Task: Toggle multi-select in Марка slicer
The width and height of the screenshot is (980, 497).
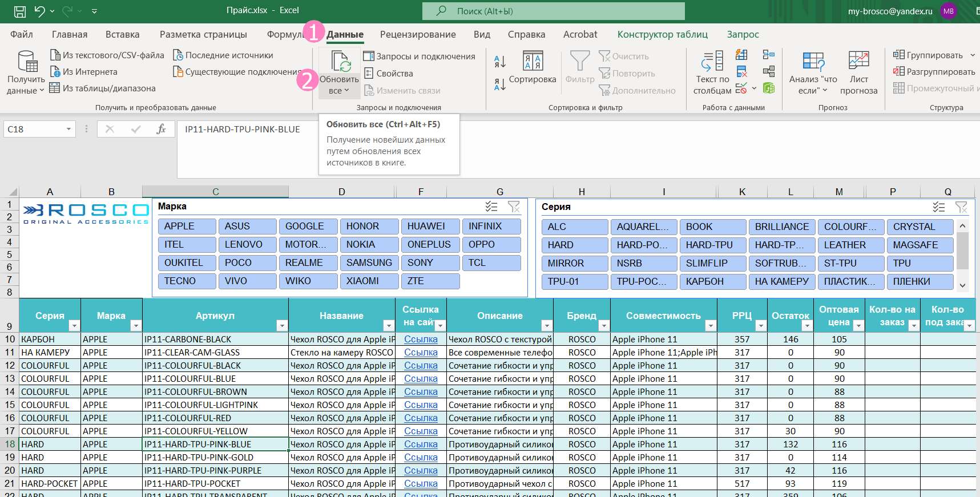Action: tap(491, 207)
